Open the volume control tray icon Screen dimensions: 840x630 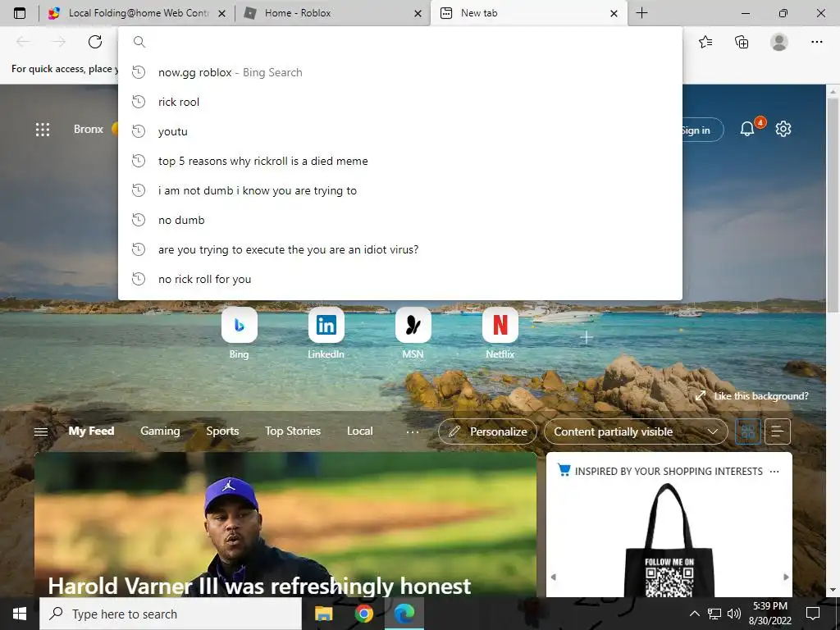734,614
